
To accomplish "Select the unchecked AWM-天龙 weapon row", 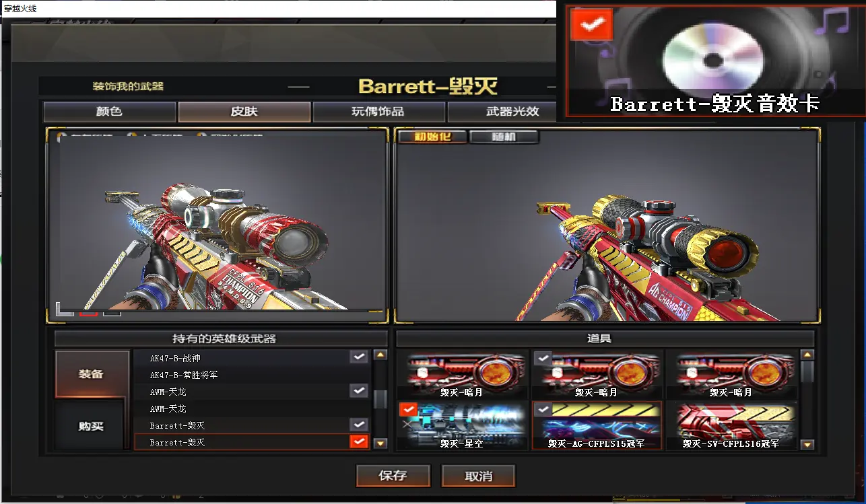I will click(x=252, y=408).
